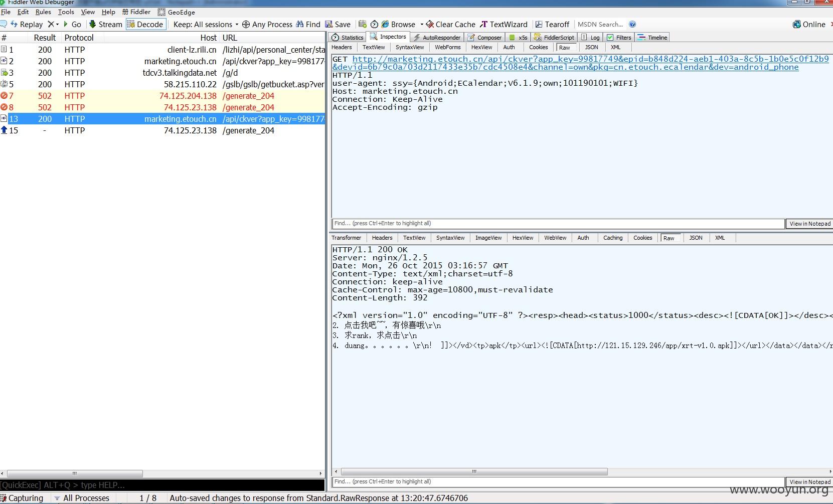Select request WebForms inspector tab
The height and width of the screenshot is (504, 833).
tap(447, 47)
